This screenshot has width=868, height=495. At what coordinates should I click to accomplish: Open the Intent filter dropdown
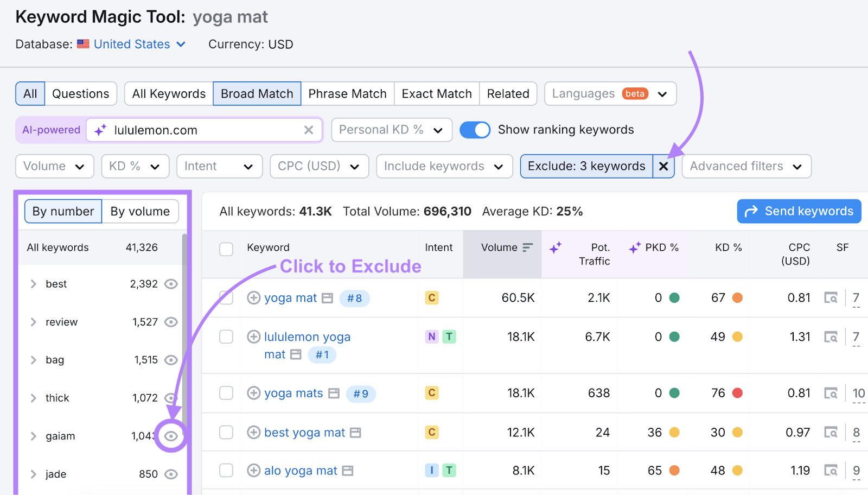tap(219, 166)
